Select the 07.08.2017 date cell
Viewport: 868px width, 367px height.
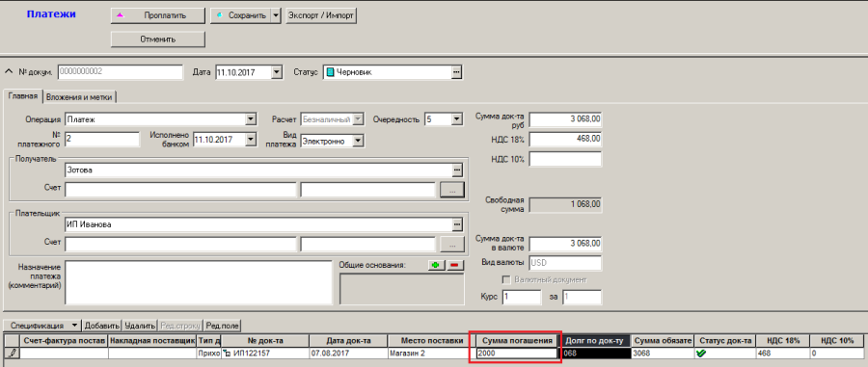[348, 353]
